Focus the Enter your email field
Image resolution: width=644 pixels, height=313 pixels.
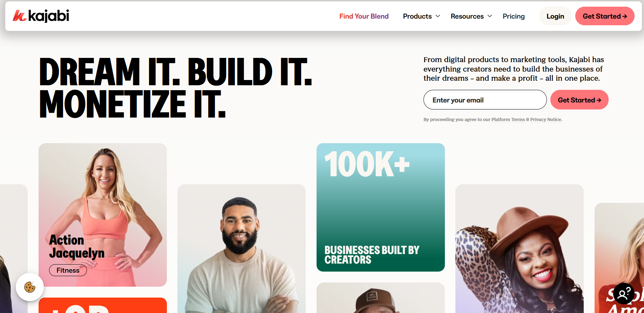tap(485, 100)
